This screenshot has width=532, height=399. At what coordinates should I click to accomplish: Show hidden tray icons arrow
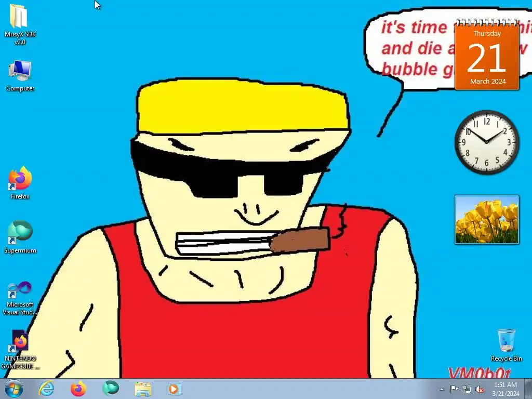[442, 389]
